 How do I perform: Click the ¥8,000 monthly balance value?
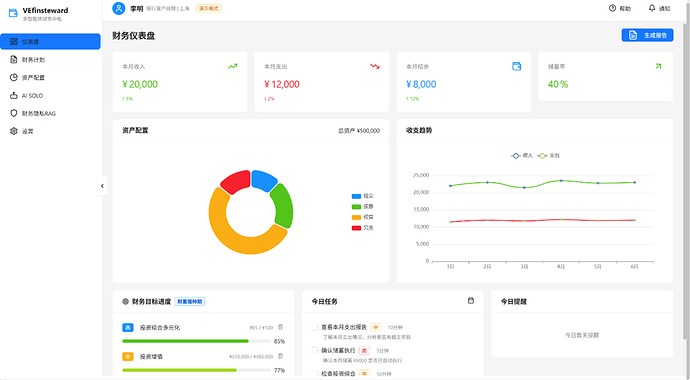pos(421,84)
